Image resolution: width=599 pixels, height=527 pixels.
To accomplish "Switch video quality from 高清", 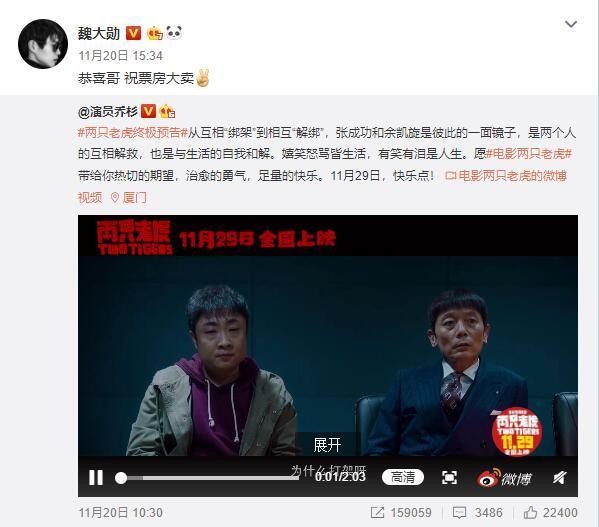I will click(x=403, y=477).
